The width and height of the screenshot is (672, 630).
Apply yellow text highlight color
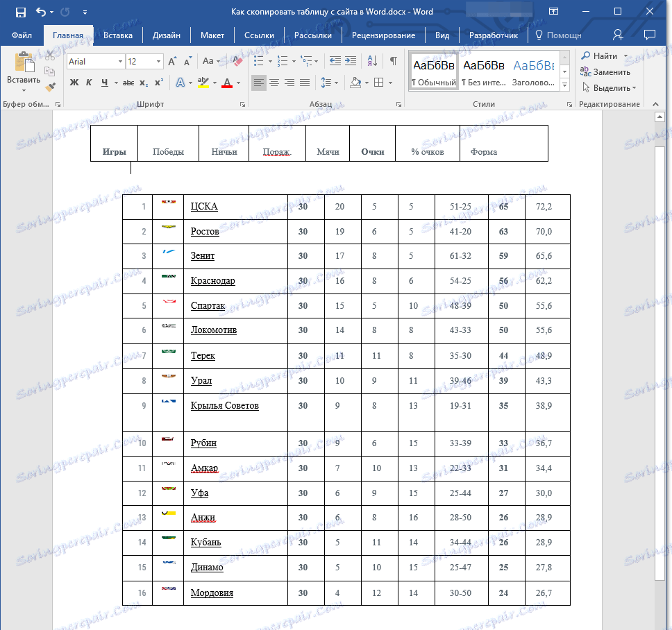pyautogui.click(x=203, y=83)
